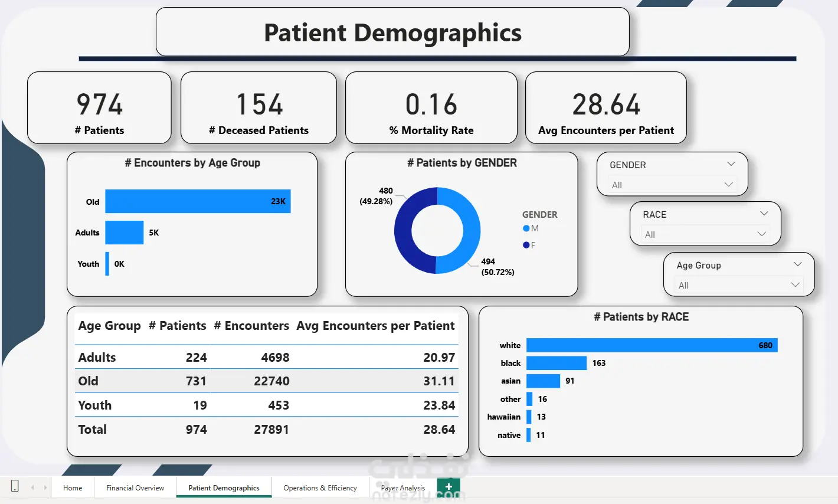Click the 31.11 average cell

pos(439,381)
